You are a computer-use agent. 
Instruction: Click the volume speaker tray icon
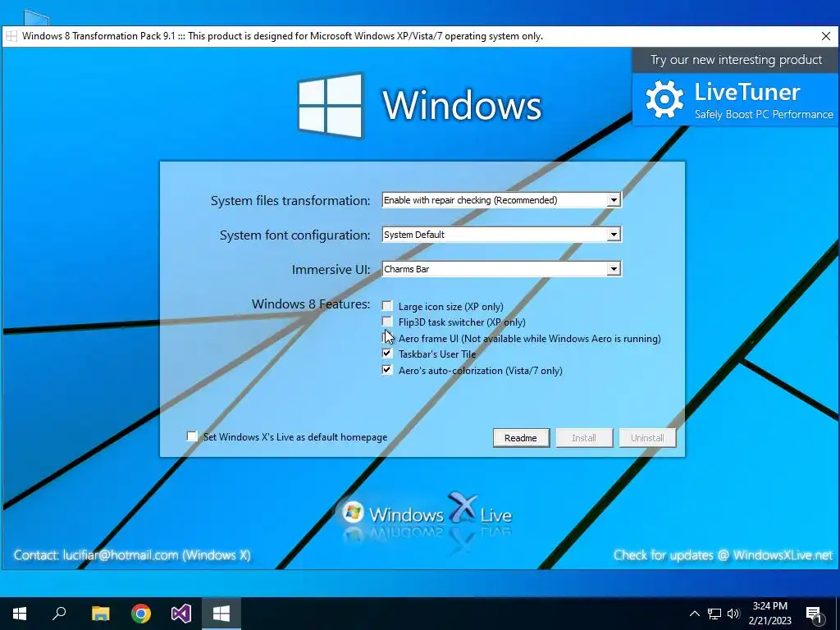tap(733, 614)
